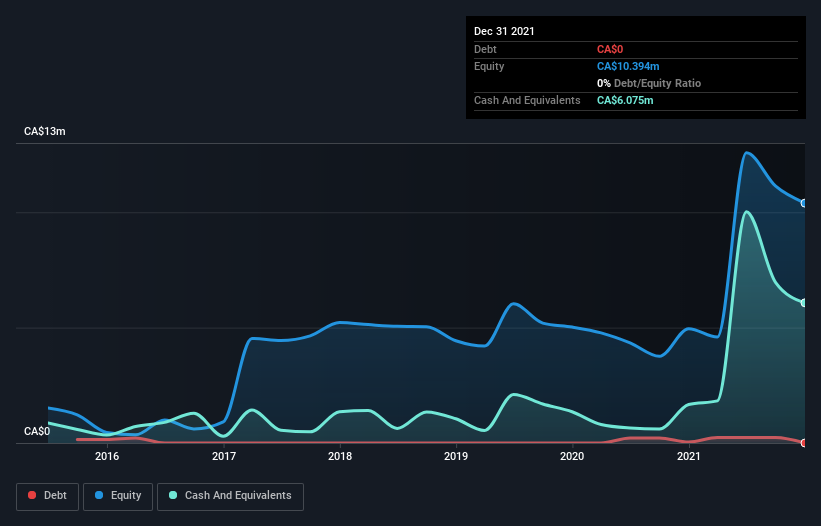Toggle the Debt series legend button
Screen dimensions: 821x526
click(x=48, y=496)
